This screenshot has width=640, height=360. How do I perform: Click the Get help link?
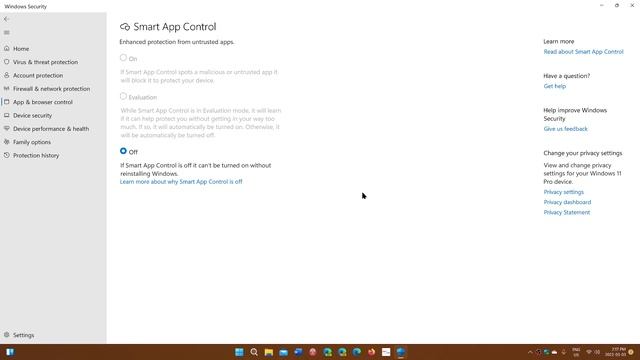point(554,86)
